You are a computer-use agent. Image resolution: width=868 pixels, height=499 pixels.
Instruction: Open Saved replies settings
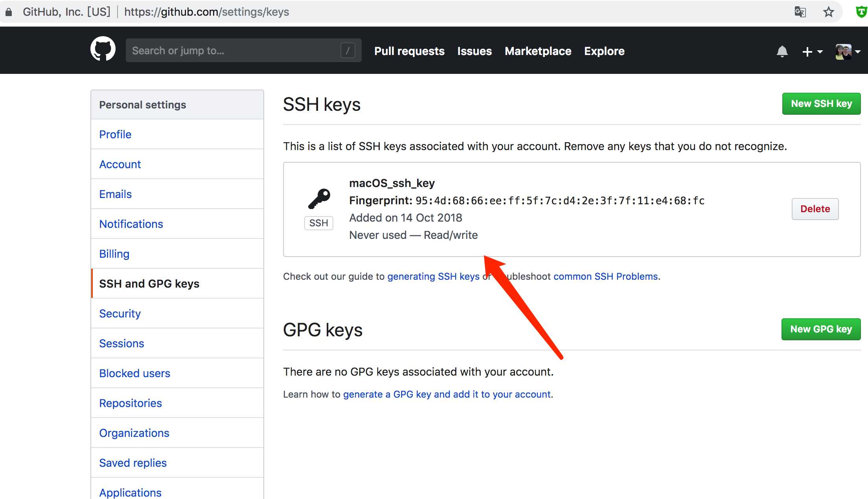(177, 463)
